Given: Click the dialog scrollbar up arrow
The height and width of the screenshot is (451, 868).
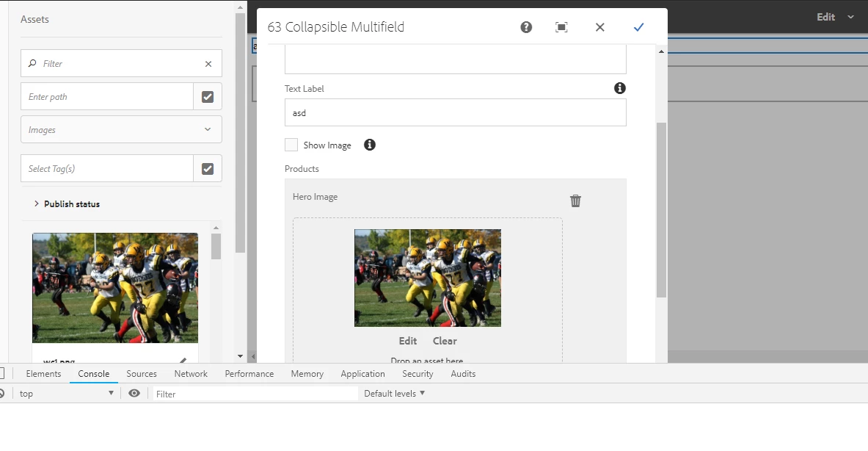Looking at the screenshot, I should pyautogui.click(x=661, y=51).
